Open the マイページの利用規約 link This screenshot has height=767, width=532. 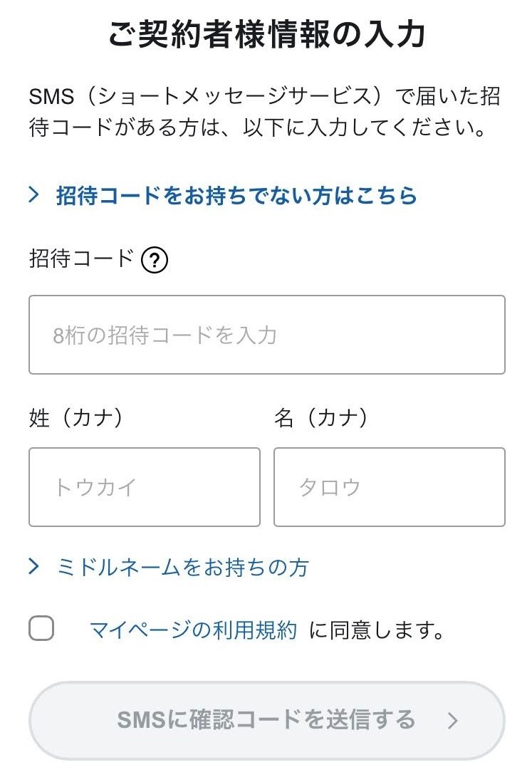point(193,630)
